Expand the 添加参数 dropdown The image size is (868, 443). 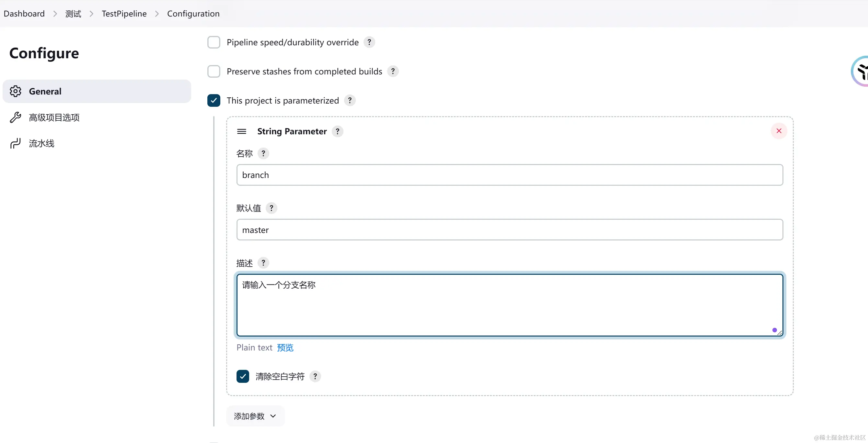(x=255, y=416)
